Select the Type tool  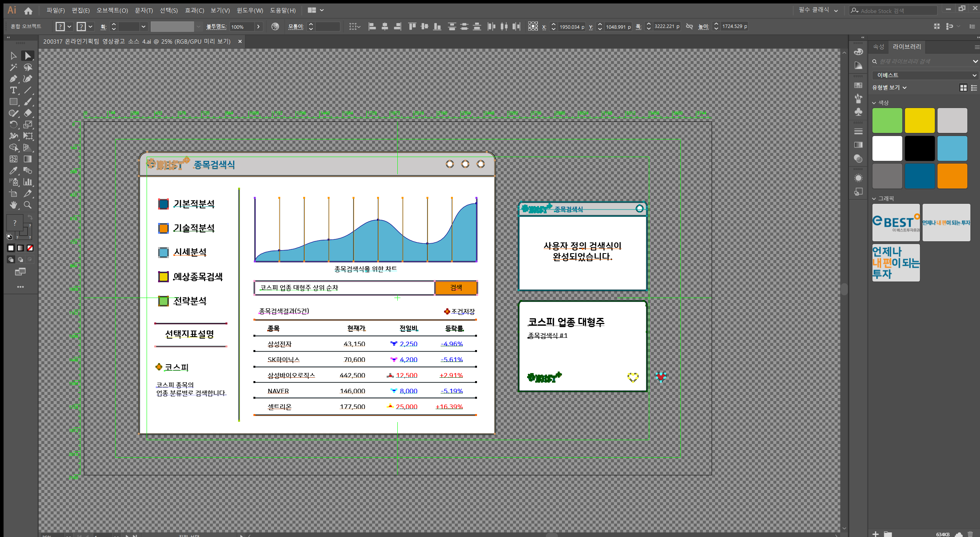13,90
